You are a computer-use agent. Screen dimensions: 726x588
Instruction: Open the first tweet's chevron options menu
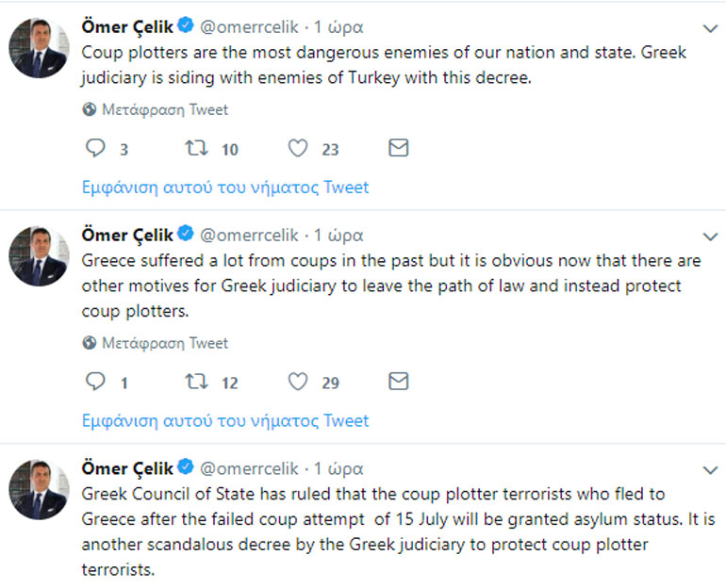click(x=710, y=27)
